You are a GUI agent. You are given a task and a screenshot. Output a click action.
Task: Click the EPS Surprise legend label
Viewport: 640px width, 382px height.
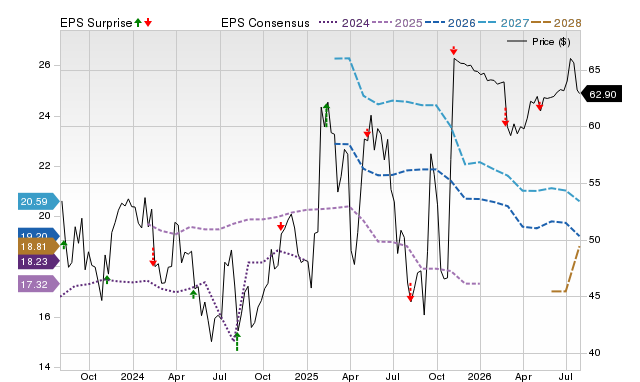[x=96, y=23]
